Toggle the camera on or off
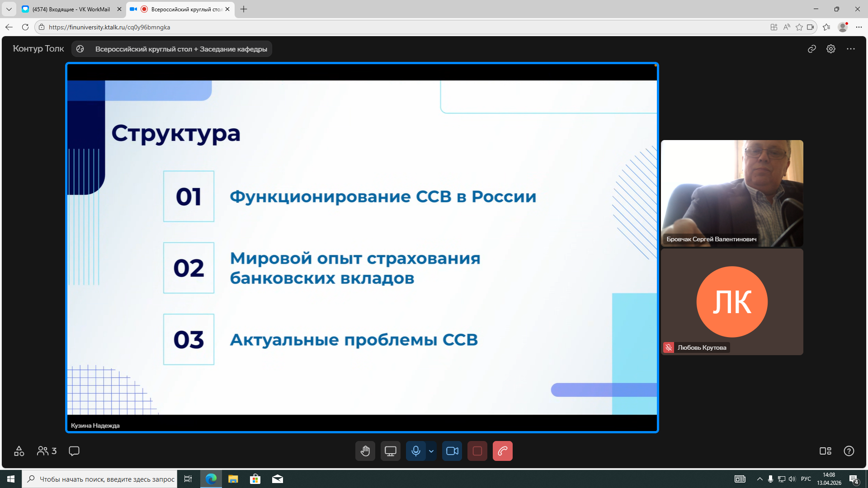The height and width of the screenshot is (488, 868). (x=452, y=451)
